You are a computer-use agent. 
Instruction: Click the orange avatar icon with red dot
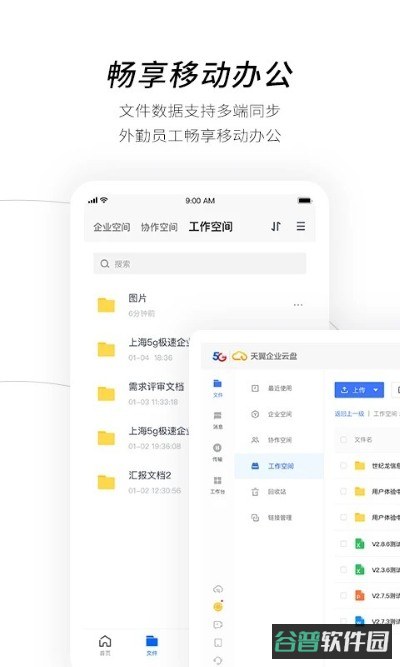218,607
